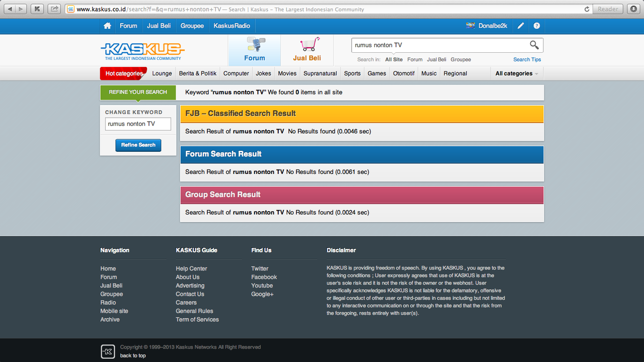Open footer Google+ link

[x=263, y=294]
